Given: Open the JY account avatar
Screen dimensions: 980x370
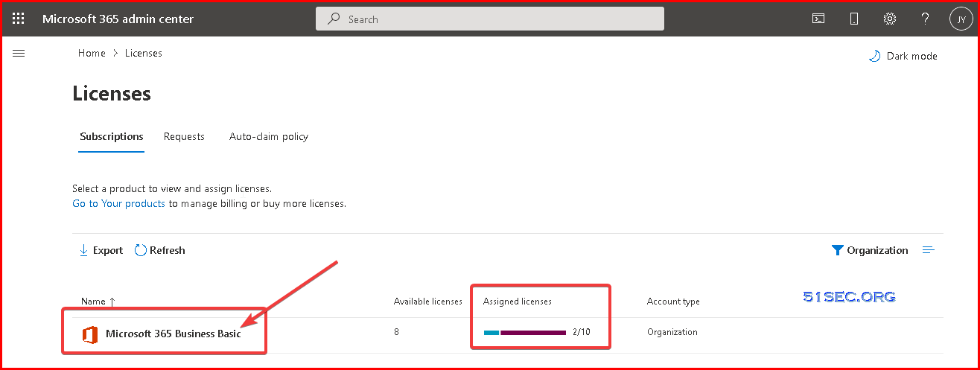Looking at the screenshot, I should pyautogui.click(x=961, y=19).
